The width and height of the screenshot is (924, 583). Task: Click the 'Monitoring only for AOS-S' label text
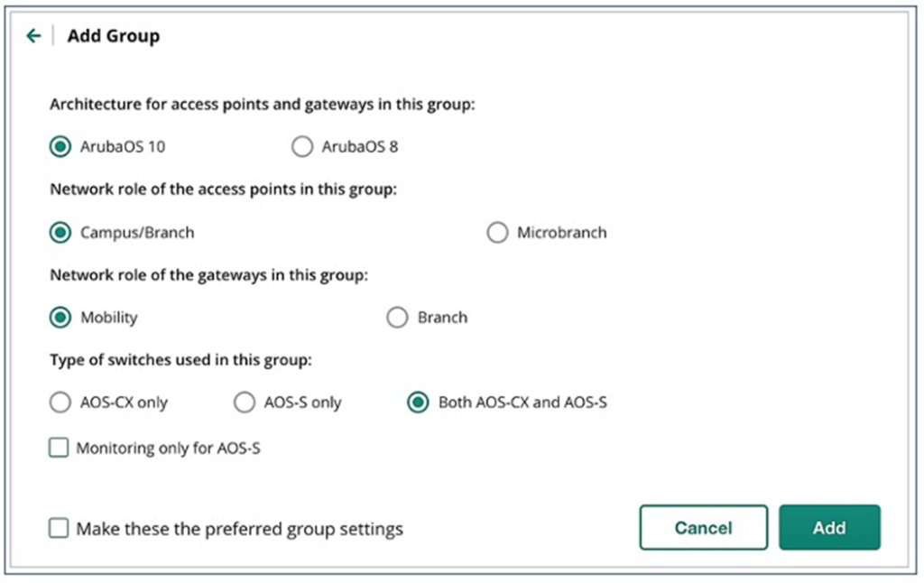click(x=168, y=448)
